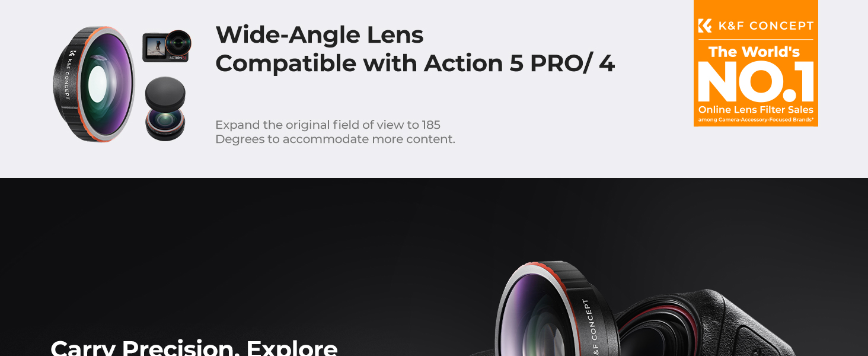
Task: Click the 'Expand the original field of view' description
Action: coord(328,125)
